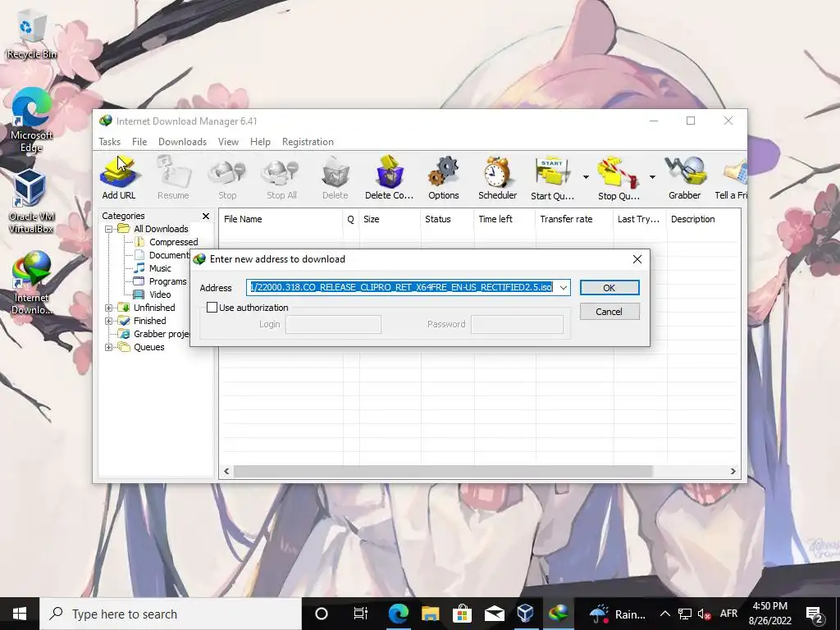Select Internet Download Manager desktop shortcut
The width and height of the screenshot is (840, 630).
(32, 283)
